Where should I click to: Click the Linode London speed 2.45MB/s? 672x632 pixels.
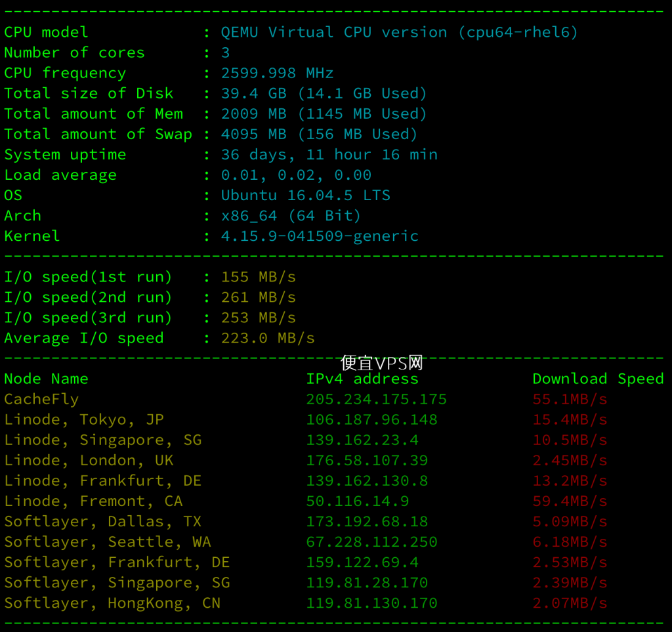570,460
